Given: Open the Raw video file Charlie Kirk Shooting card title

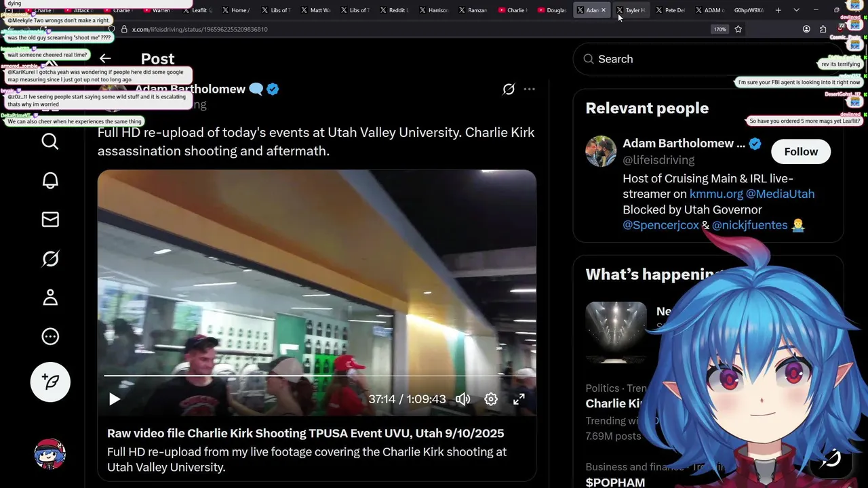Looking at the screenshot, I should point(305,433).
